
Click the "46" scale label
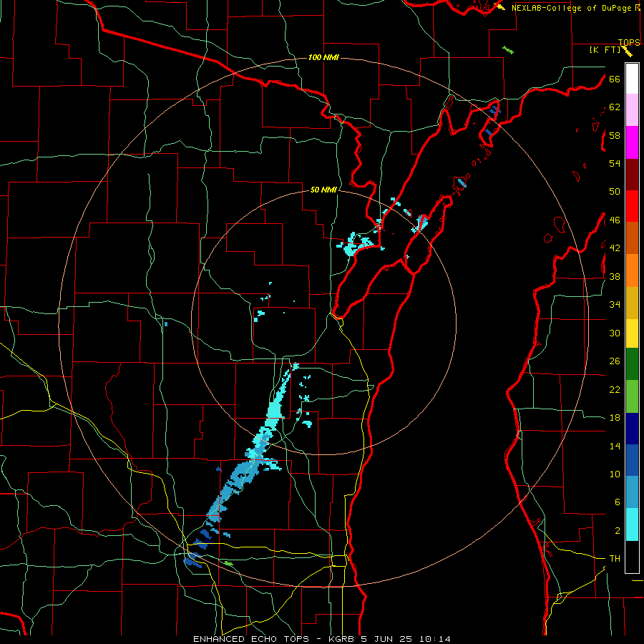pyautogui.click(x=615, y=220)
